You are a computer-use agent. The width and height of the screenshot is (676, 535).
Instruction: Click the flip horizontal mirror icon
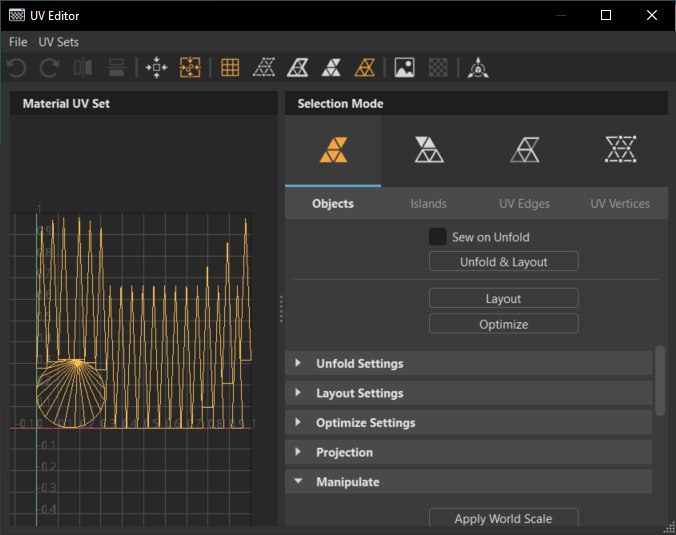[83, 68]
